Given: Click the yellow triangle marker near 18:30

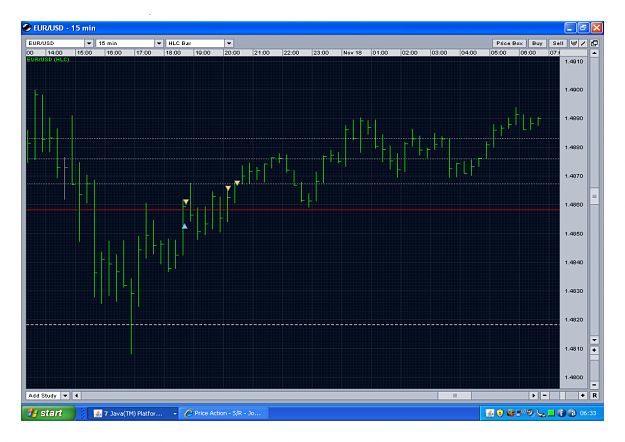Looking at the screenshot, I should [186, 202].
